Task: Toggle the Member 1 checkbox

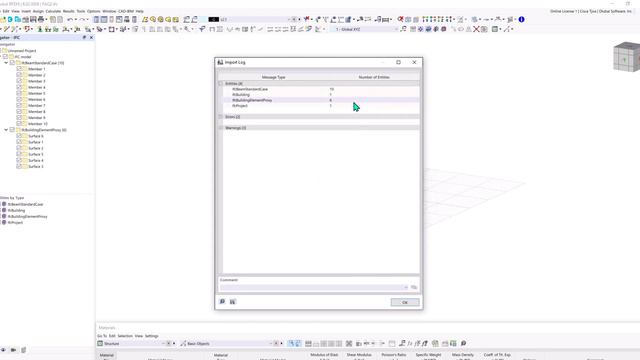Action: 19,69
